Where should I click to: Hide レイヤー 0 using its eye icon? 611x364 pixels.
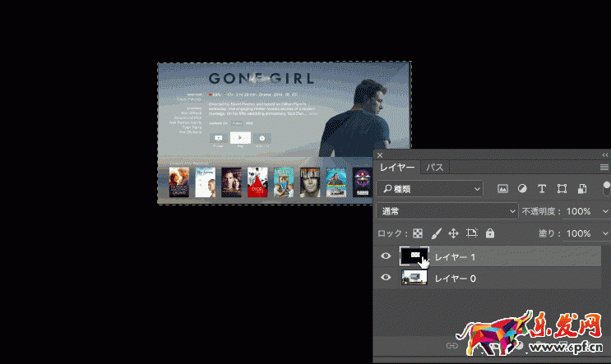click(386, 279)
